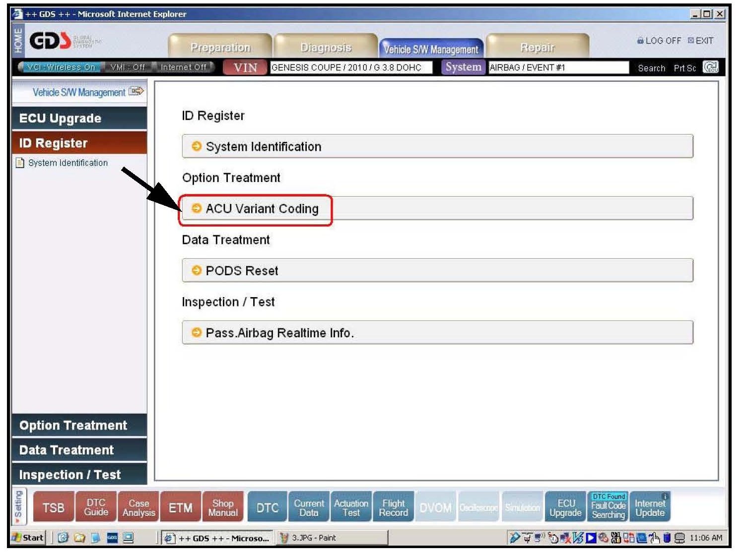Image resolution: width=748 pixels, height=560 pixels.
Task: Open Current Data viewer
Action: coord(309,507)
